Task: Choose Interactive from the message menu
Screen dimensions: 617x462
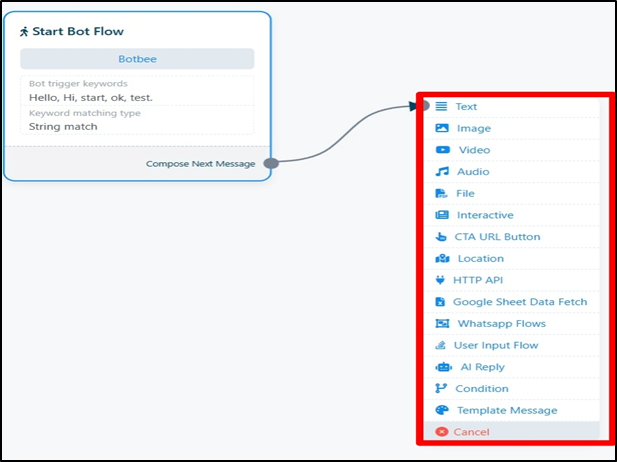Action: [x=484, y=215]
